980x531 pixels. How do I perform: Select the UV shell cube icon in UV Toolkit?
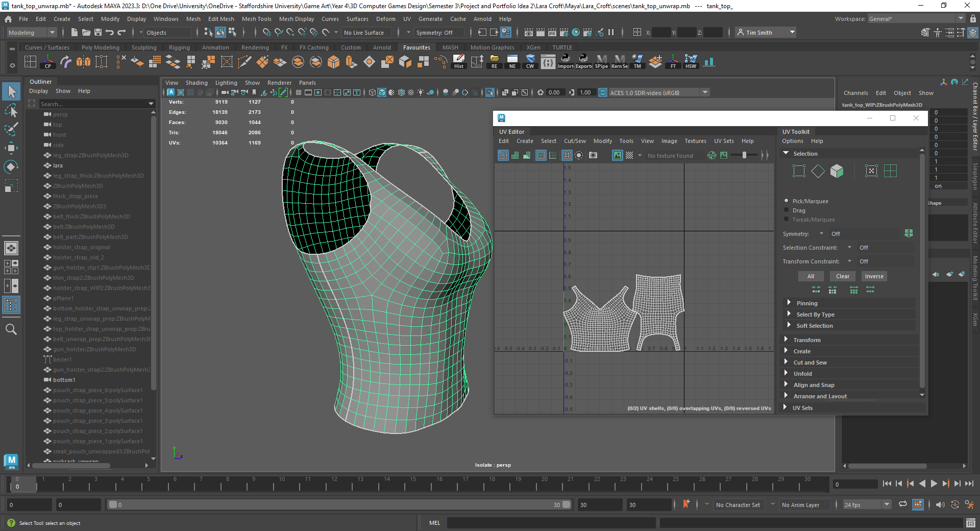[837, 171]
